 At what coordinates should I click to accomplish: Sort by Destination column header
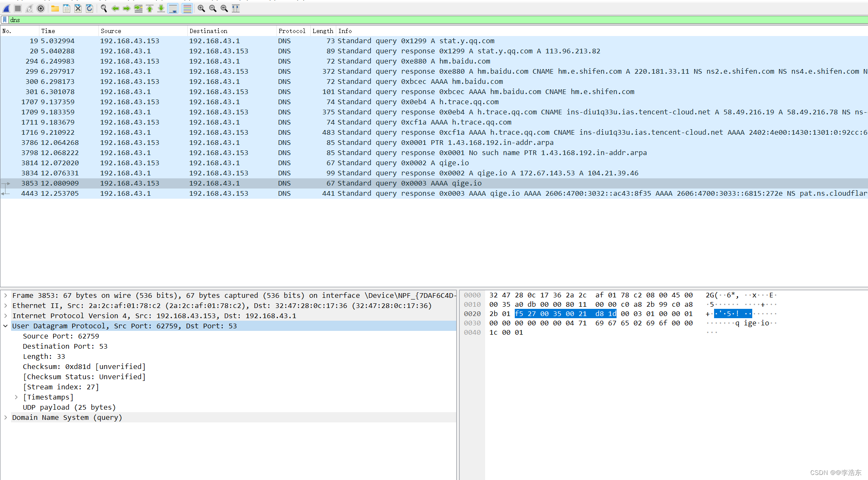[x=232, y=31]
